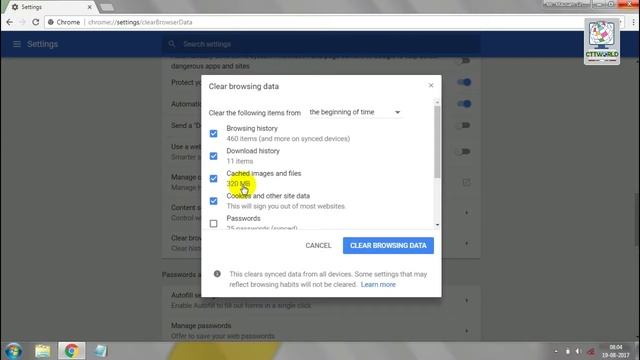Image resolution: width=640 pixels, height=360 pixels.
Task: Click the Manage passwords row label
Action: (x=201, y=326)
